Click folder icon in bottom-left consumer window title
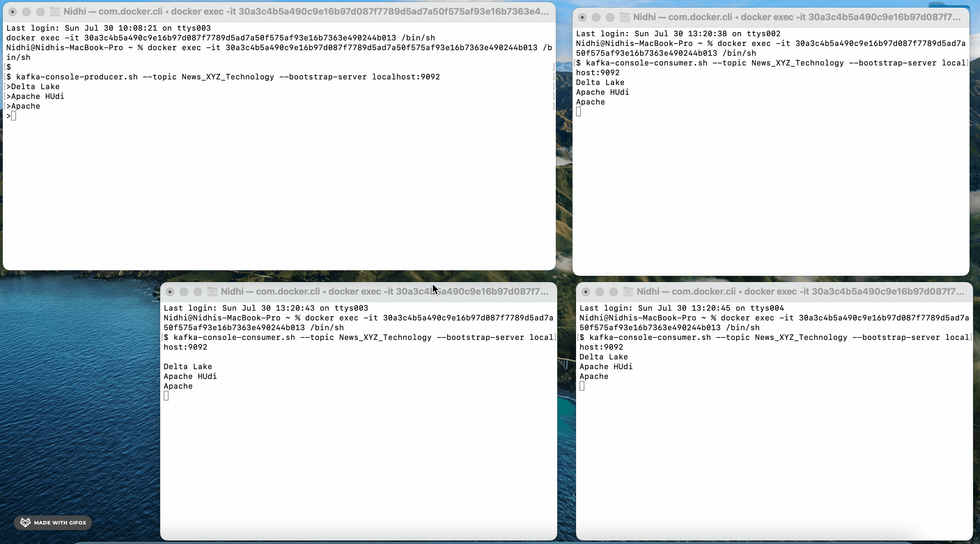This screenshot has width=980, height=544. pos(212,292)
